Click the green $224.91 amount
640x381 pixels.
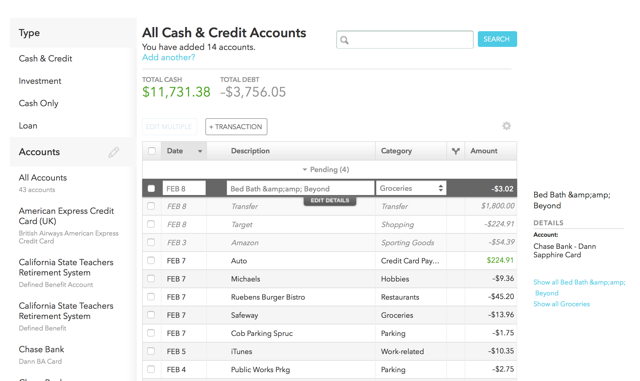click(500, 260)
